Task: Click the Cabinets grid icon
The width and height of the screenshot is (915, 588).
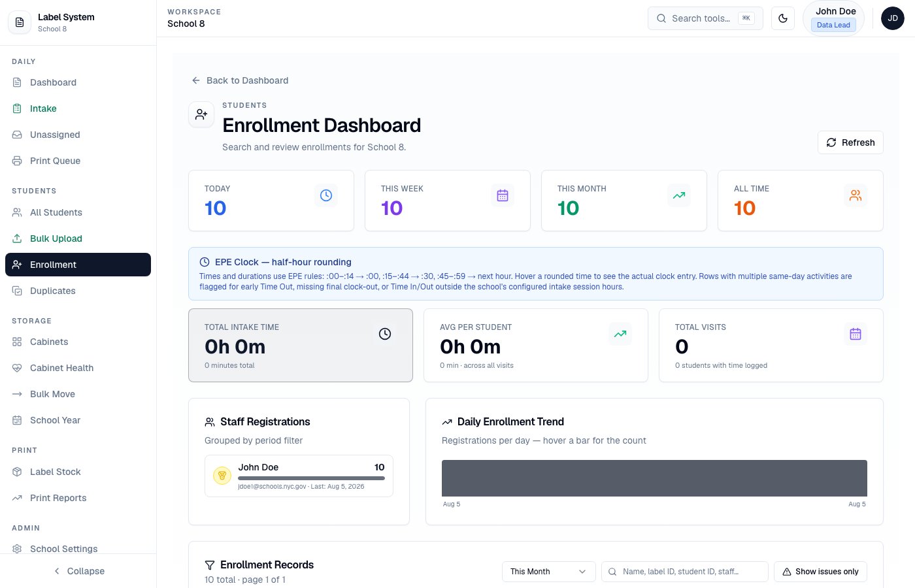Action: click(17, 342)
